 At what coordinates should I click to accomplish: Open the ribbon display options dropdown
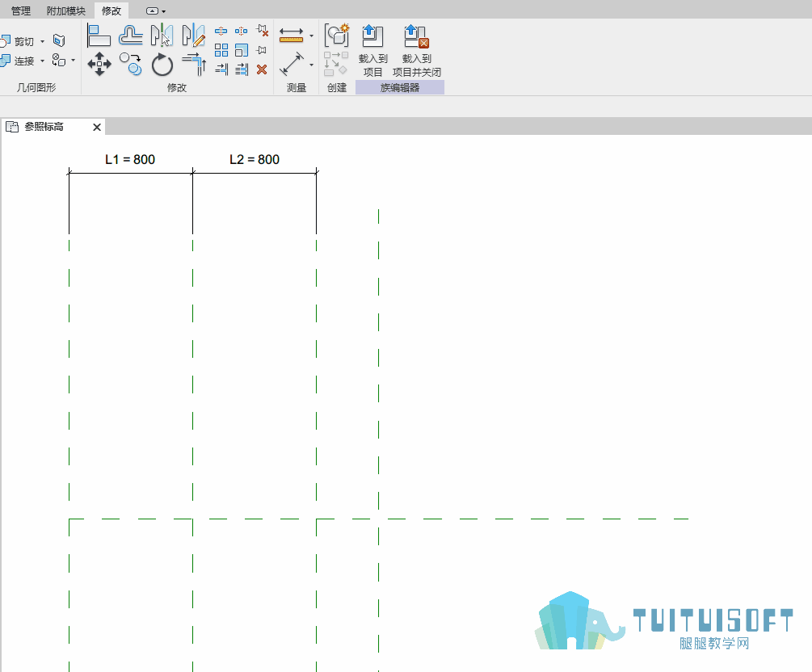coord(156,10)
